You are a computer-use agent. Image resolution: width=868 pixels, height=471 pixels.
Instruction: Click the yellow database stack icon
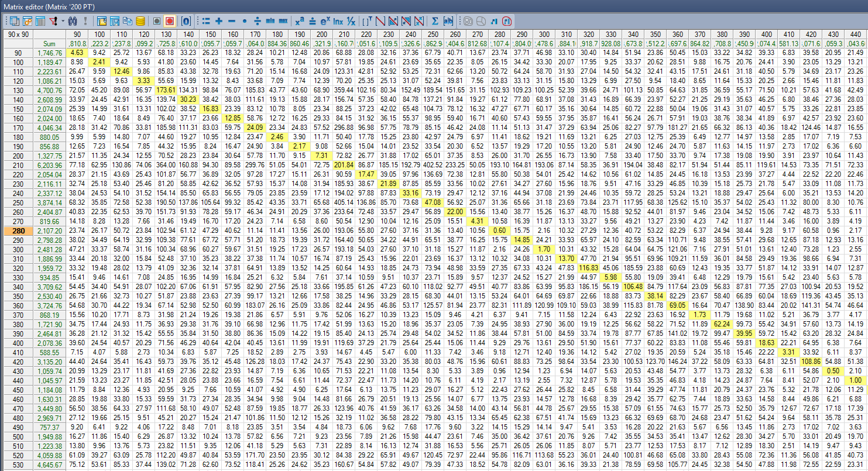pos(140,21)
